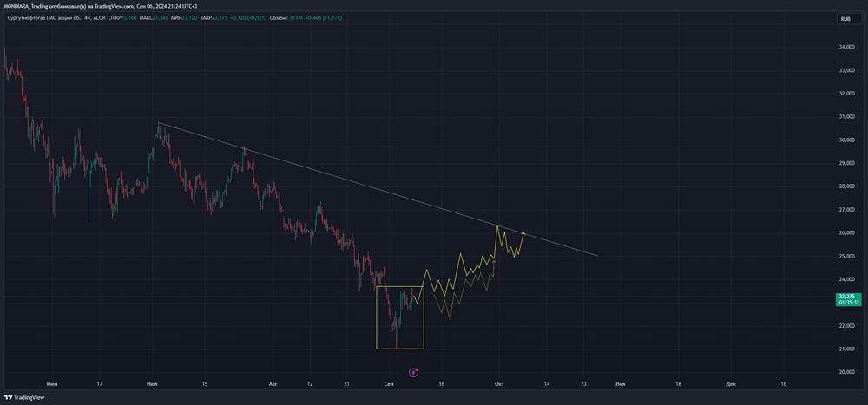Click the Июн label on time axis
The height and width of the screenshot is (405, 868).
[52, 383]
